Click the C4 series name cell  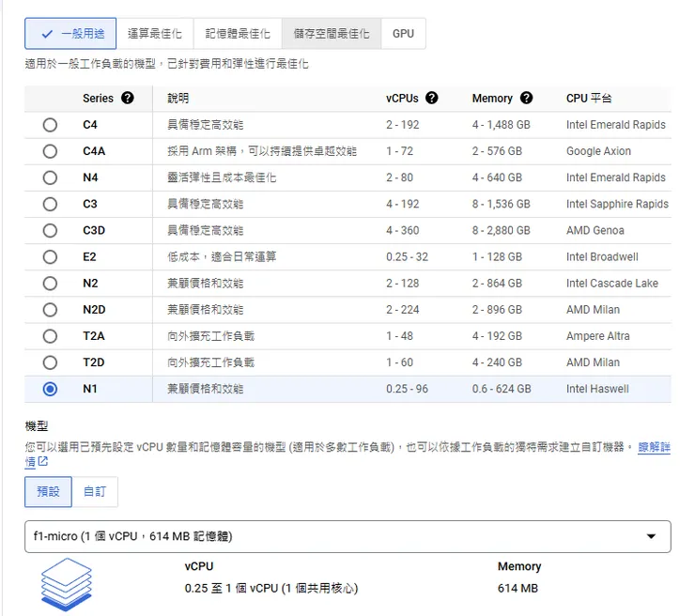point(90,125)
